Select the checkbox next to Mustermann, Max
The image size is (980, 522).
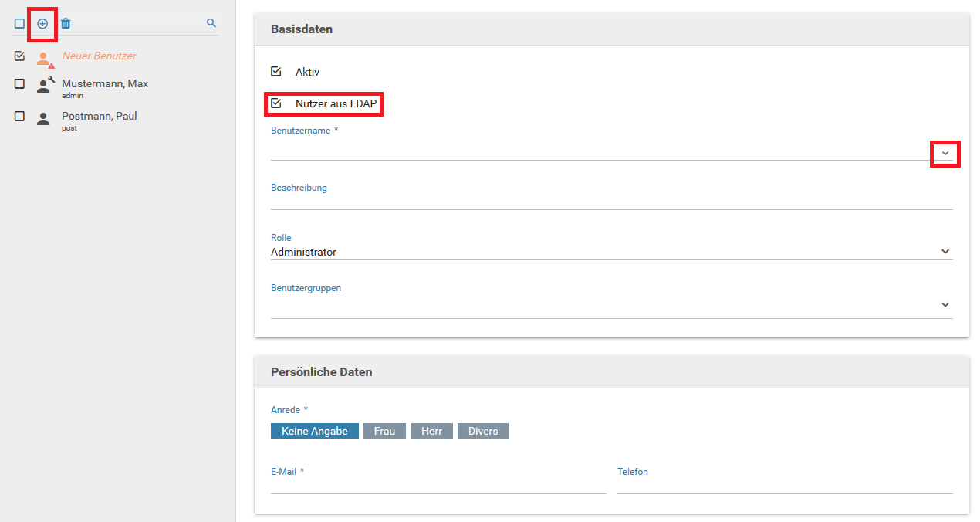pyautogui.click(x=19, y=83)
